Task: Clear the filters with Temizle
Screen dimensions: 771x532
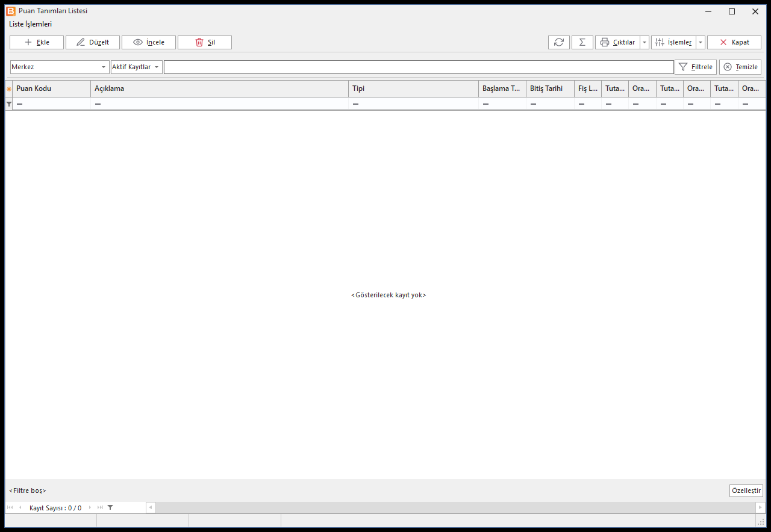Action: pyautogui.click(x=740, y=67)
